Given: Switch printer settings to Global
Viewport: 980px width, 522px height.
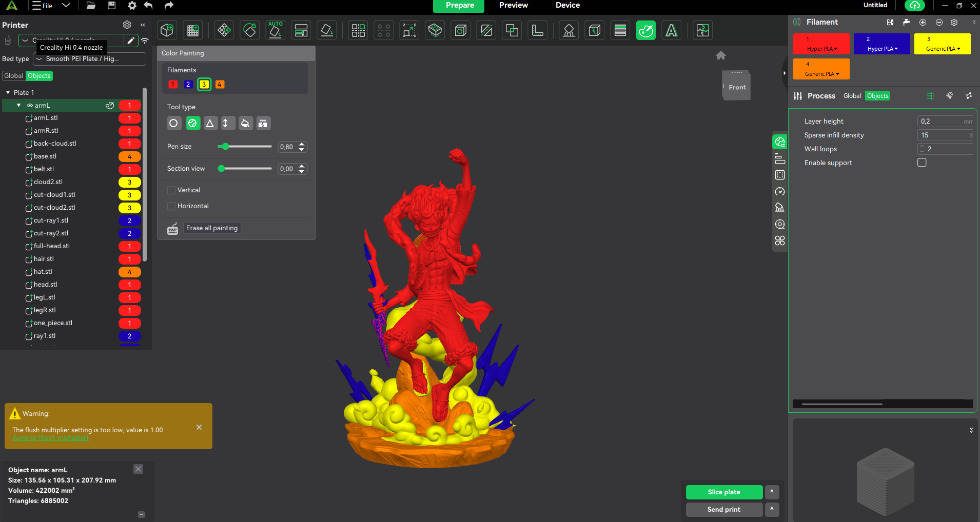Looking at the screenshot, I should (x=13, y=76).
